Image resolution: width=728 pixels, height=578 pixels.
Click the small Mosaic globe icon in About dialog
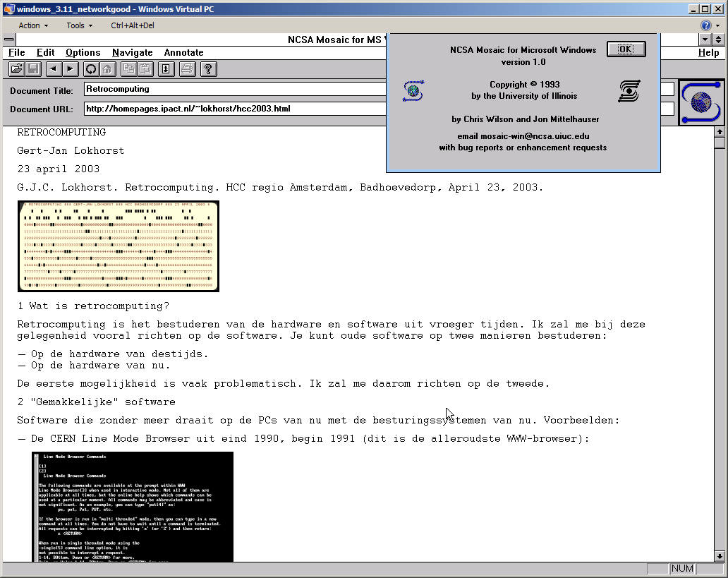point(413,90)
